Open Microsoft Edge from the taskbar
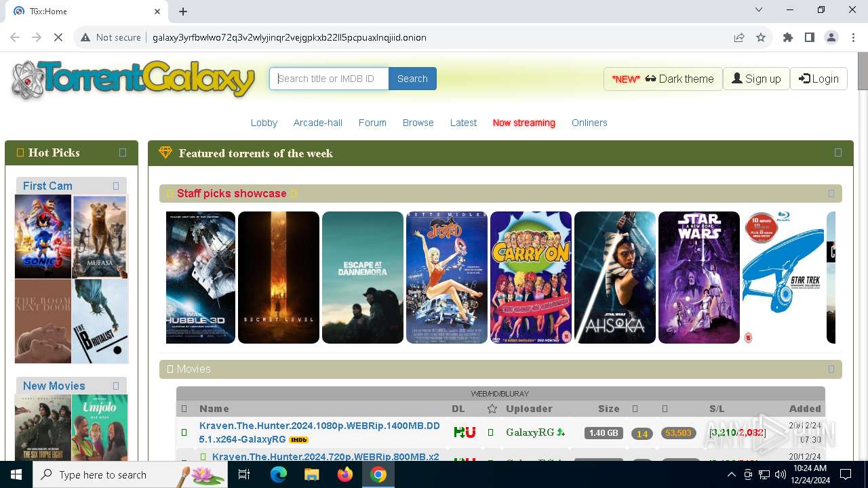Screen dimensions: 868x488 (x=279, y=474)
